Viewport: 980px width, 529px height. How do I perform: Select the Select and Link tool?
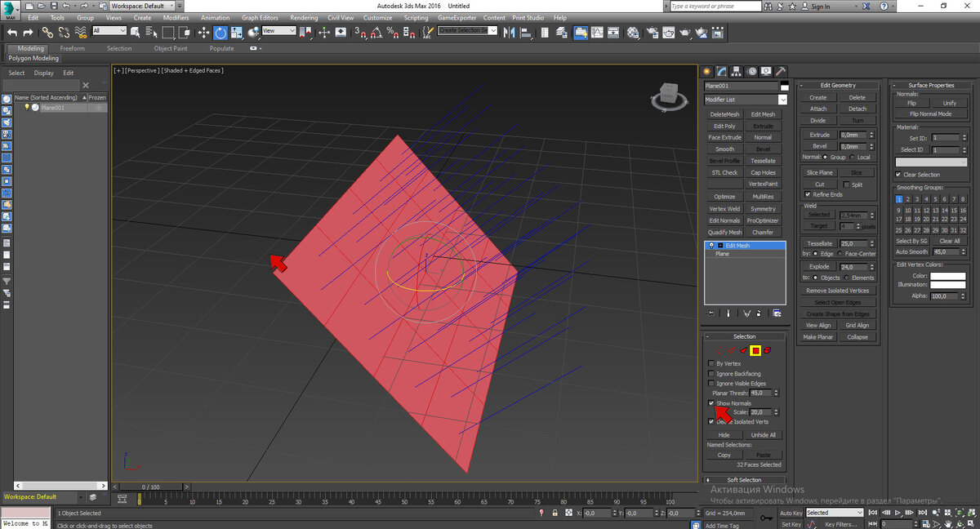pos(48,32)
